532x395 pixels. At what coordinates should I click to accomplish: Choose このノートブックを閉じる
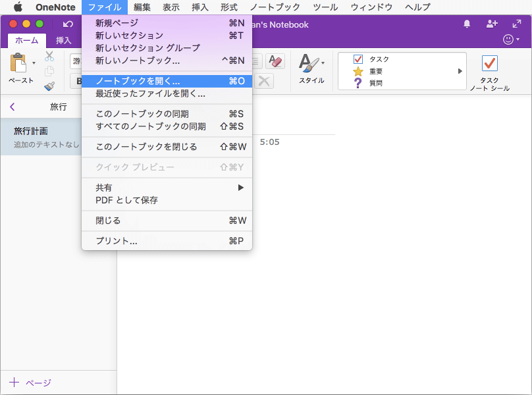167,147
